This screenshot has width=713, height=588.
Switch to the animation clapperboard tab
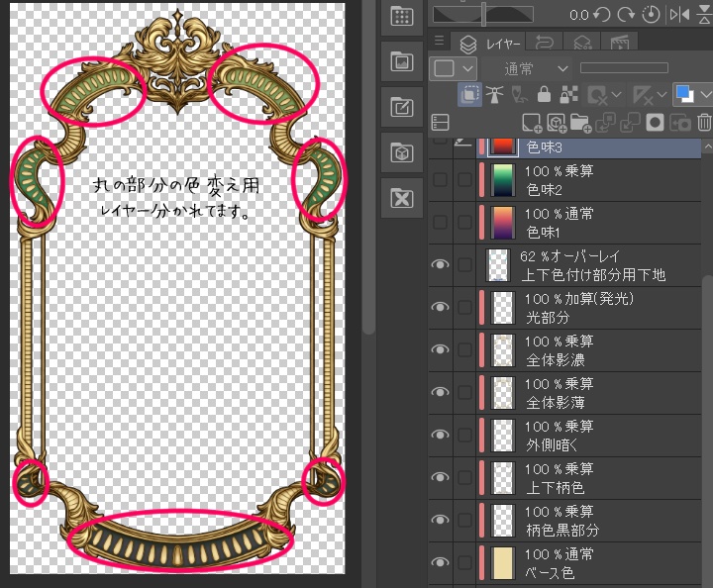point(619,43)
